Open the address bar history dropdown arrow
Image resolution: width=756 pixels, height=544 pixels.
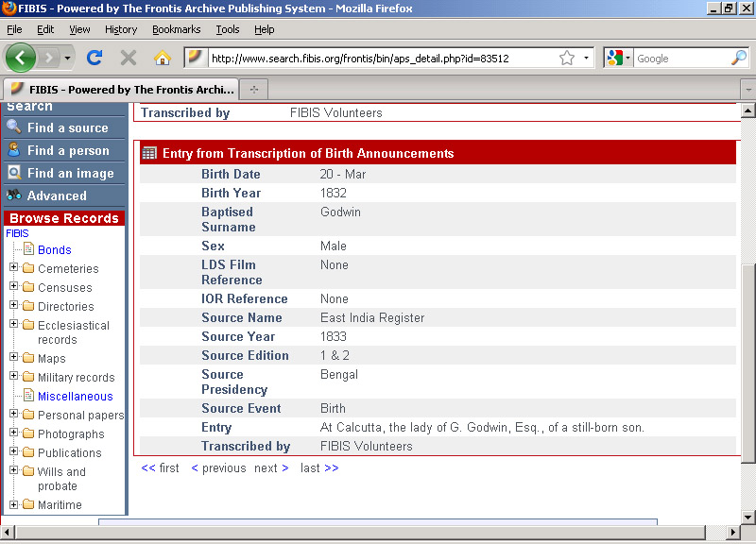pyautogui.click(x=586, y=59)
